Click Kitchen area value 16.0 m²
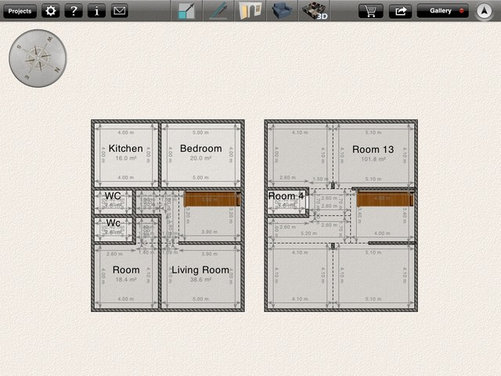The width and height of the screenshot is (501, 376). coord(126,158)
